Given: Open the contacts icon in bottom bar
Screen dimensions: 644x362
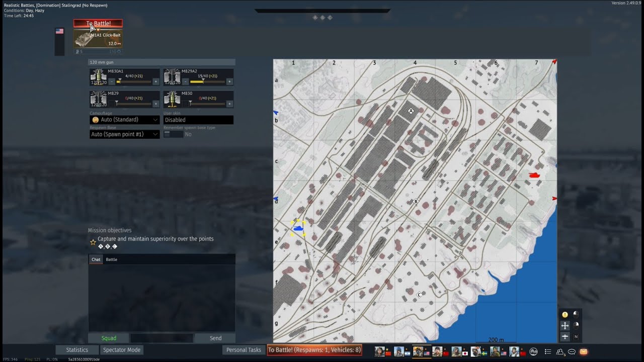Looking at the screenshot, I should pos(560,351).
